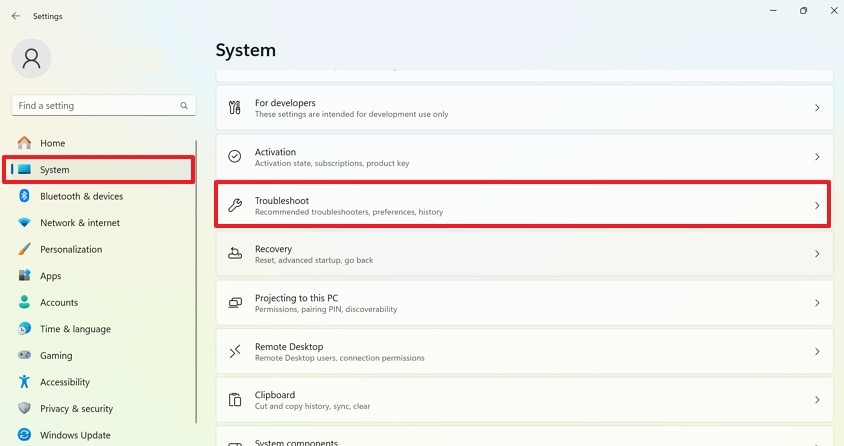Open Gaming section

click(x=100, y=355)
